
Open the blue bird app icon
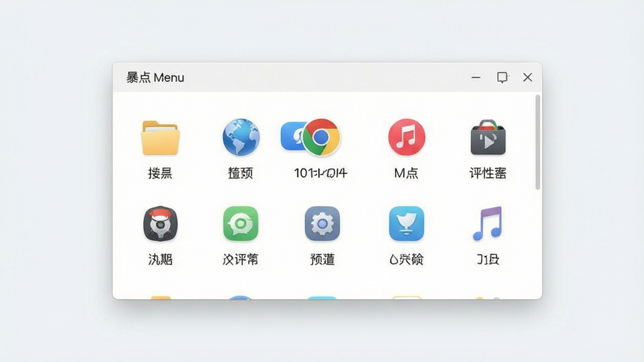pyautogui.click(x=407, y=224)
